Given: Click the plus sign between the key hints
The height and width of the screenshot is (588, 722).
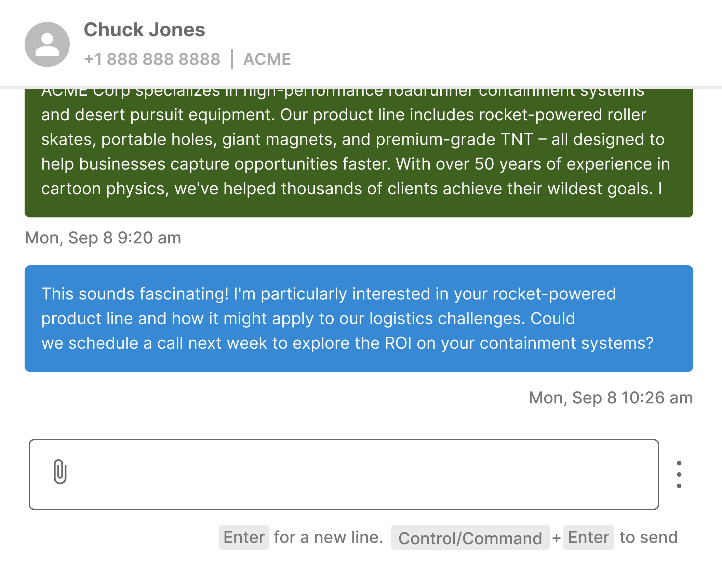Looking at the screenshot, I should tap(556, 538).
